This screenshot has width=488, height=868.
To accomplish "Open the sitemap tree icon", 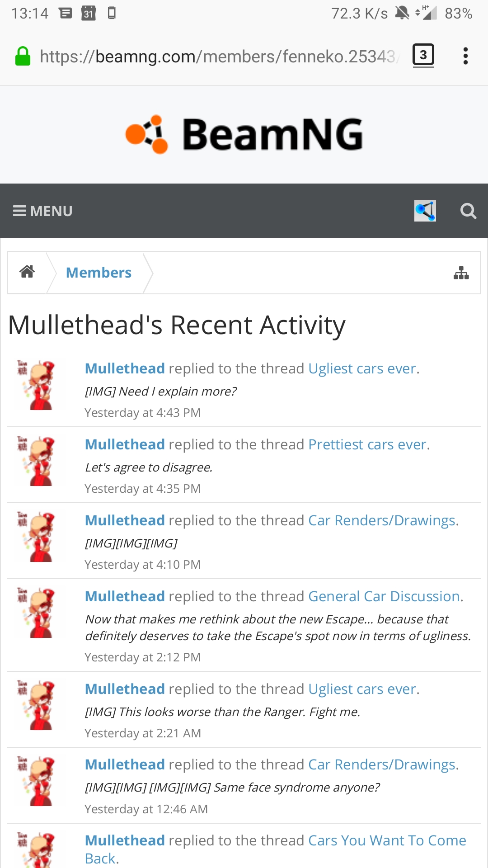I will coord(461,273).
